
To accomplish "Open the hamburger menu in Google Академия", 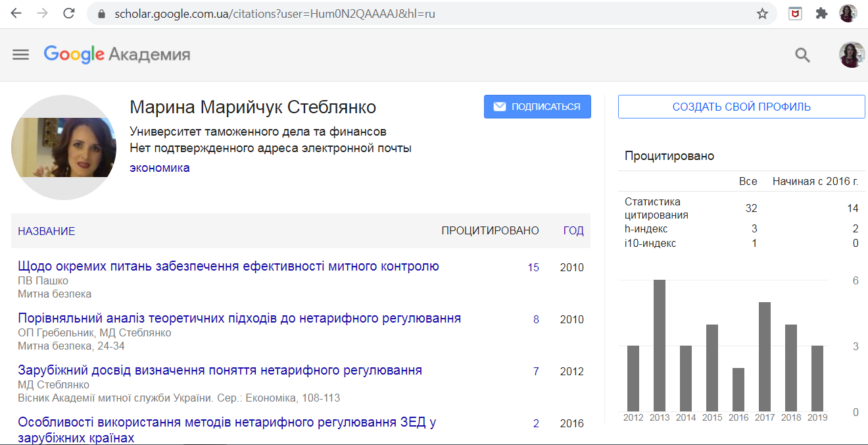I will point(21,55).
